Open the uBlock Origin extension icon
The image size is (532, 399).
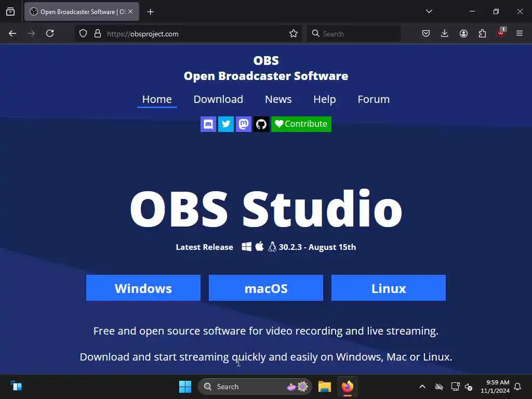[501, 33]
